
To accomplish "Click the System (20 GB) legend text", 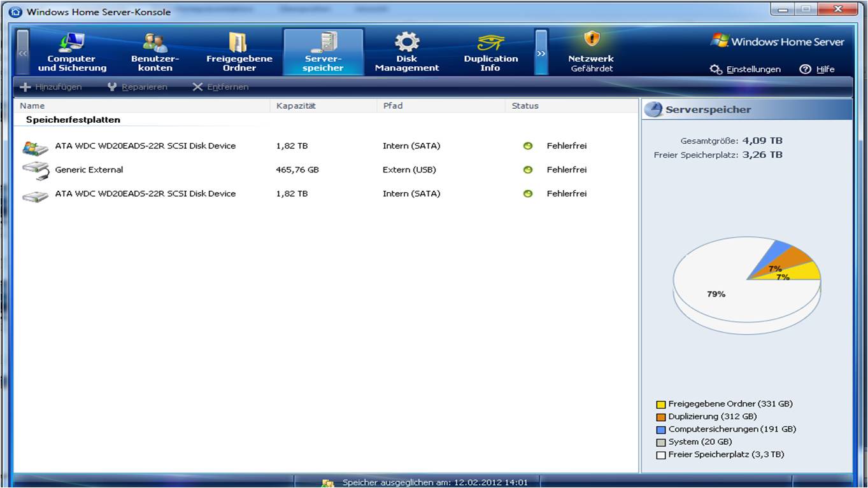I will [701, 442].
